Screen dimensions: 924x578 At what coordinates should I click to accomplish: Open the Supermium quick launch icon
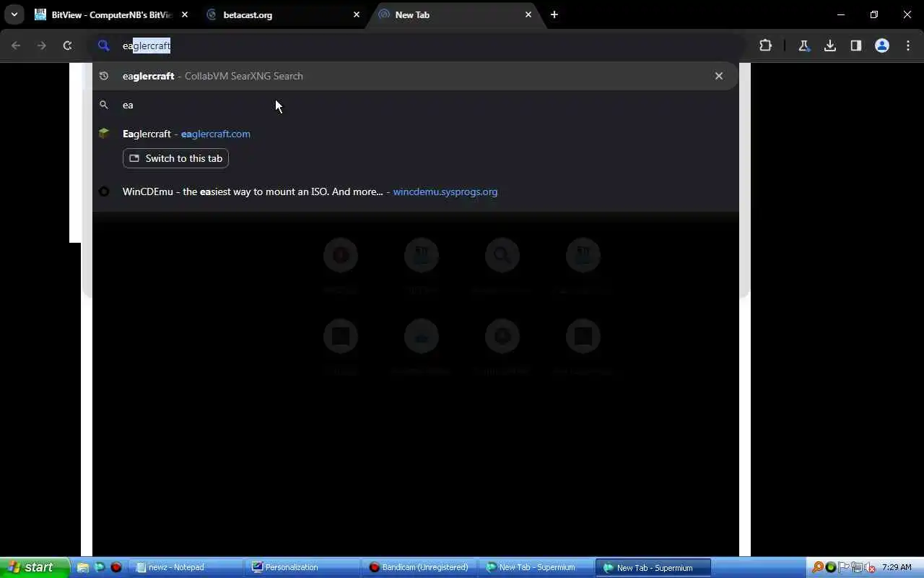click(x=100, y=567)
